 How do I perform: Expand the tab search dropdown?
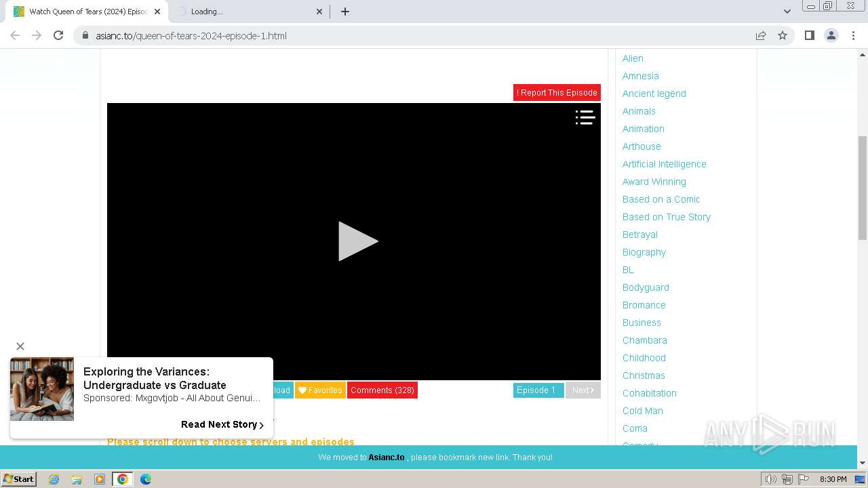(x=787, y=12)
